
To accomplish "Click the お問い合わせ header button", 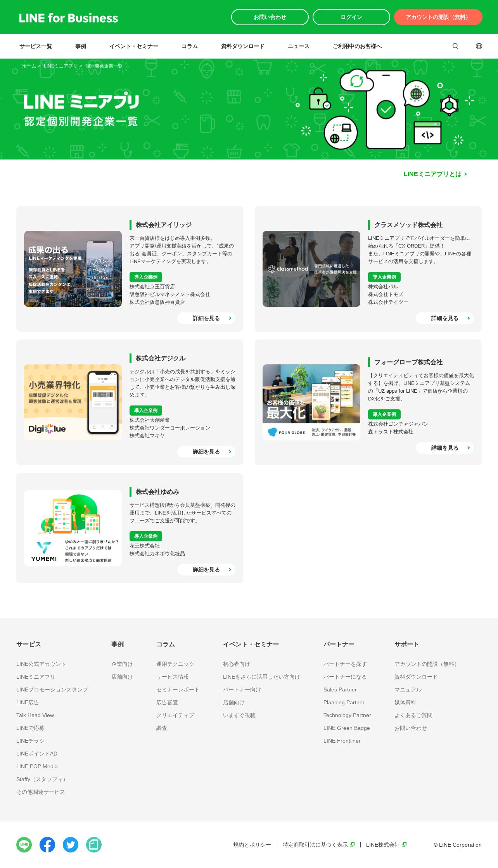I will tap(270, 17).
